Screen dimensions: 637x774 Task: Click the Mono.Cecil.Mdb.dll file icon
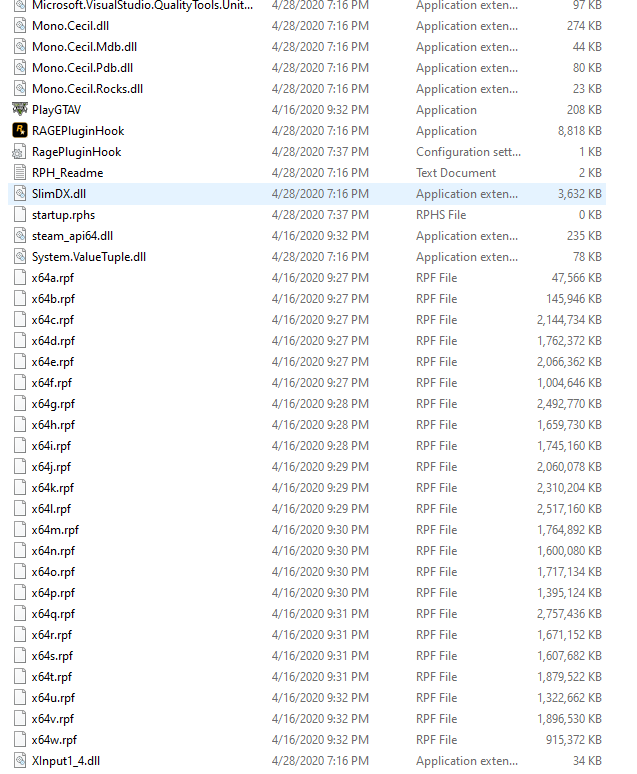click(x=20, y=46)
